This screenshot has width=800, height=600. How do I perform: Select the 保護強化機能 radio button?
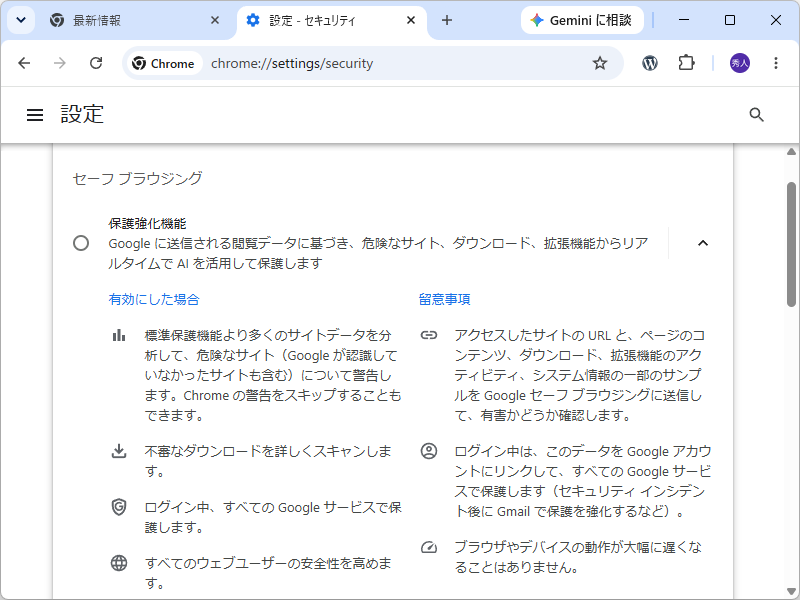[x=81, y=243]
